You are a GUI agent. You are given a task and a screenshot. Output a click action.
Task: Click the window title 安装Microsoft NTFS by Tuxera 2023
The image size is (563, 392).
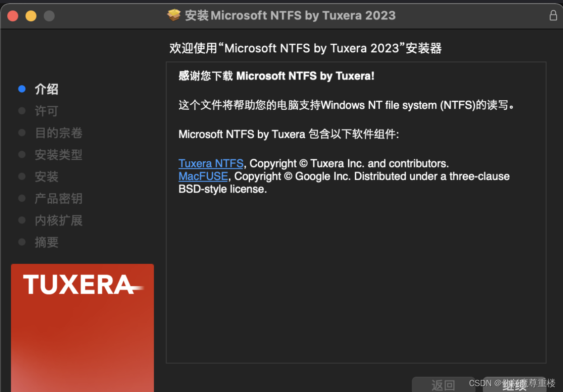point(290,15)
